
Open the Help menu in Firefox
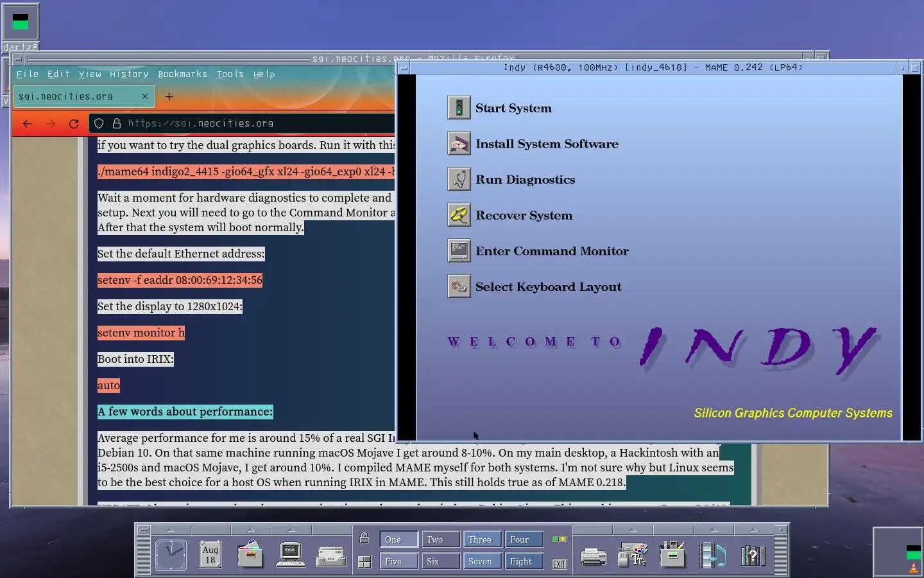pos(264,74)
